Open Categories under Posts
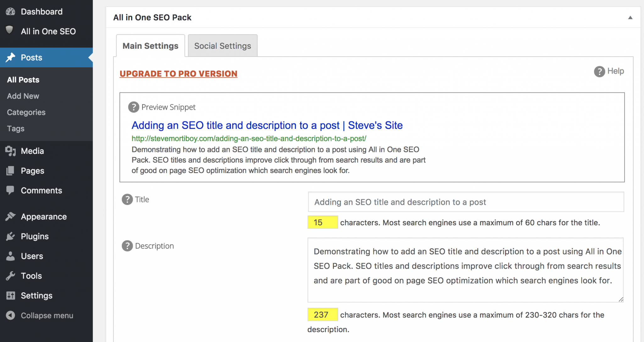This screenshot has height=342, width=644. pos(26,112)
